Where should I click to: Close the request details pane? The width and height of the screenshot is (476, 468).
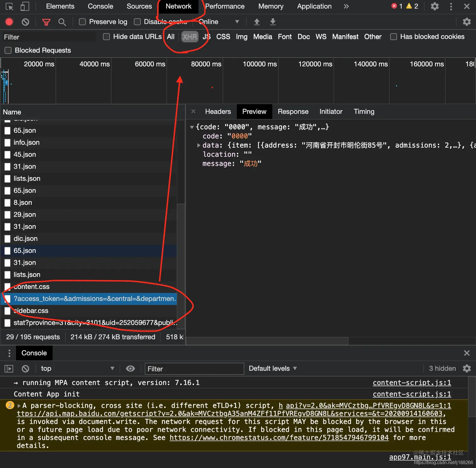tap(193, 111)
